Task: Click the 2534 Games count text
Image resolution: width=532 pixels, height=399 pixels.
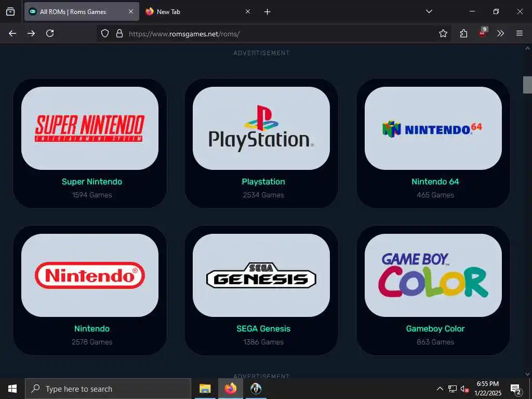Action: [263, 195]
